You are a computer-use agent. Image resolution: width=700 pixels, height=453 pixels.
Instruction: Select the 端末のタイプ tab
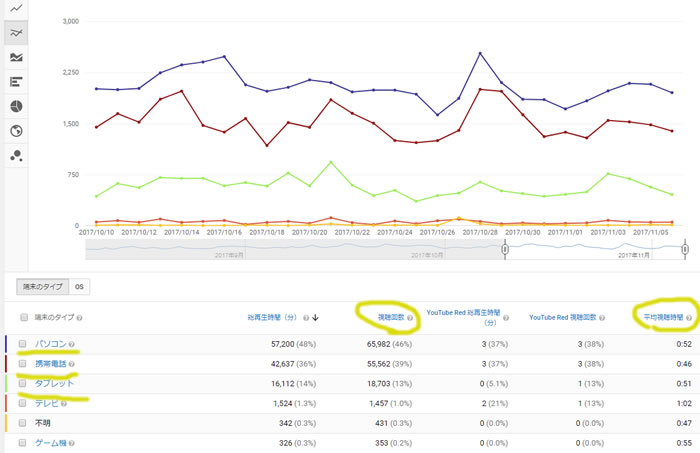tap(44, 286)
